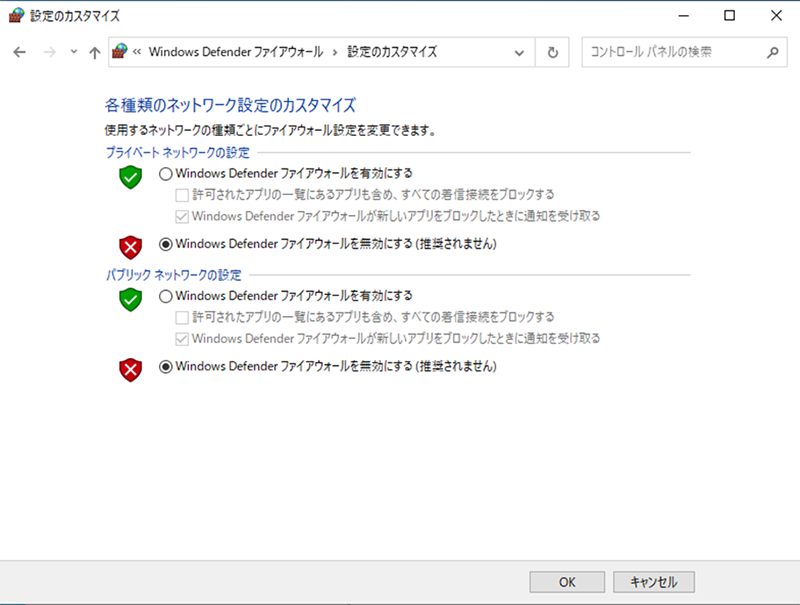This screenshot has height=605, width=800.
Task: Click the キャンセル button
Action: [x=654, y=582]
